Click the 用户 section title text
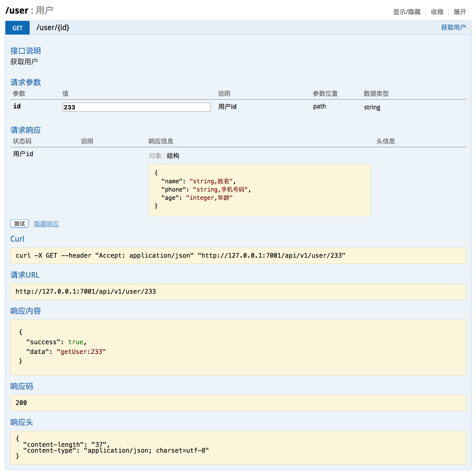476x475 pixels. pyautogui.click(x=44, y=10)
